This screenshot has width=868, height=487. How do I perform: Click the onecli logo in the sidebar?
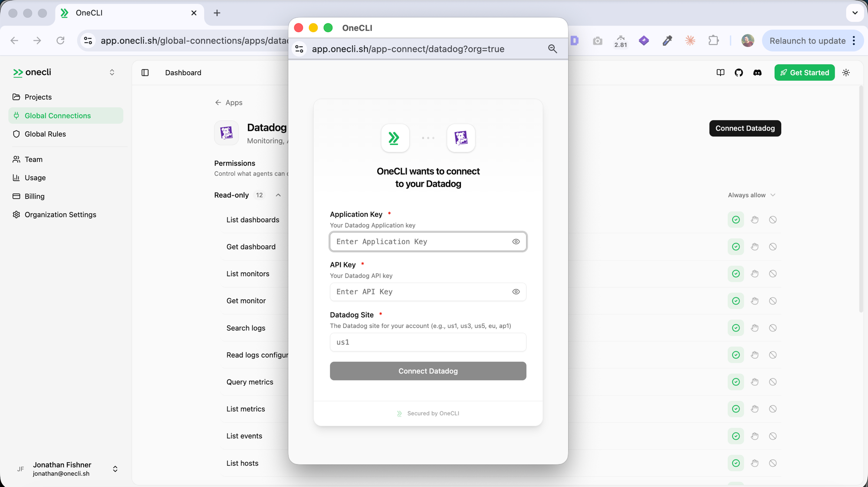[x=33, y=72]
